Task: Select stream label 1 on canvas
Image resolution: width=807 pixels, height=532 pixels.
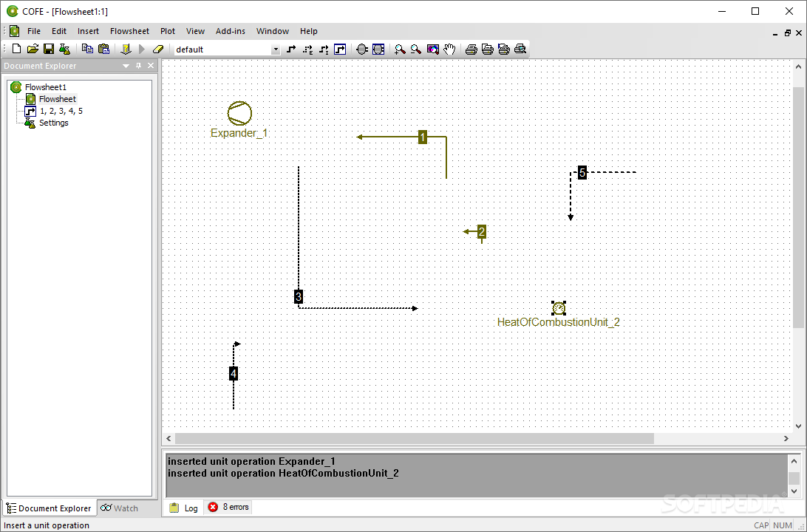Action: [423, 137]
